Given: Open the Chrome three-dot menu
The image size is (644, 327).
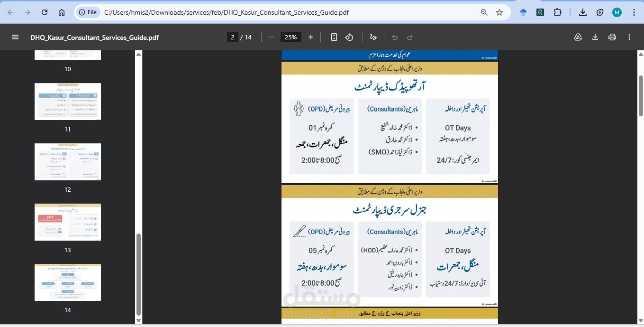Looking at the screenshot, I should point(635,12).
